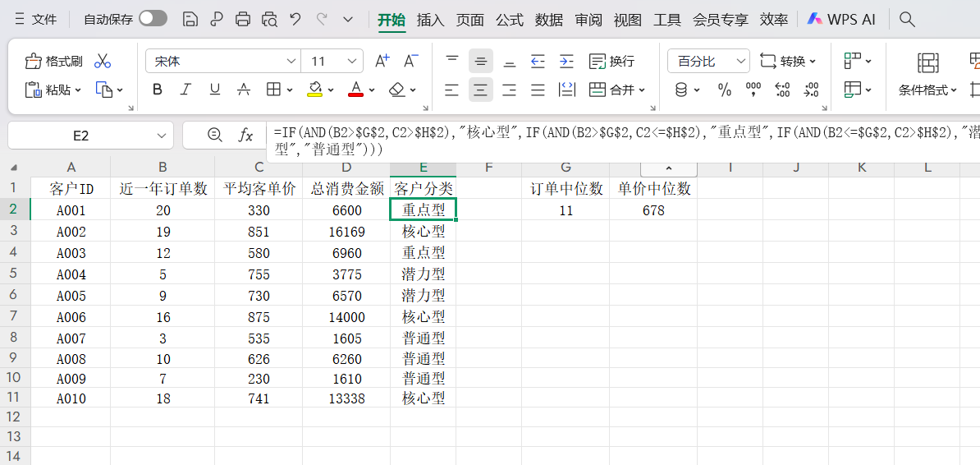Expand the font size 11 dropdown
The width and height of the screenshot is (980, 465).
tap(353, 61)
